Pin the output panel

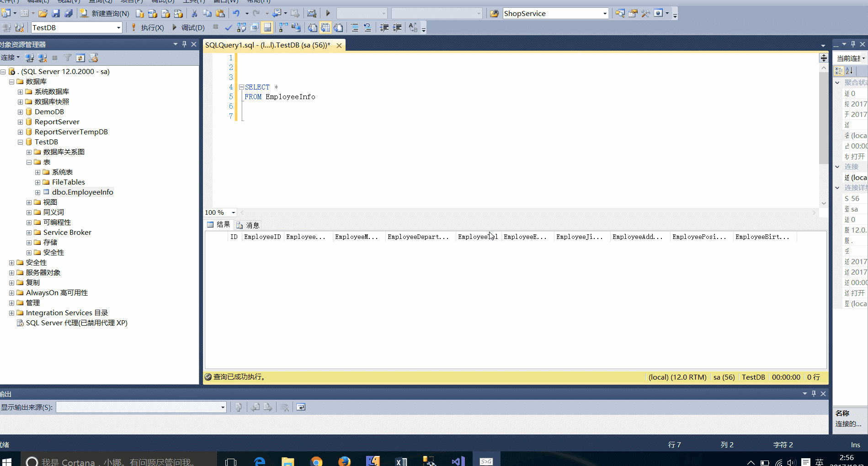coord(814,393)
